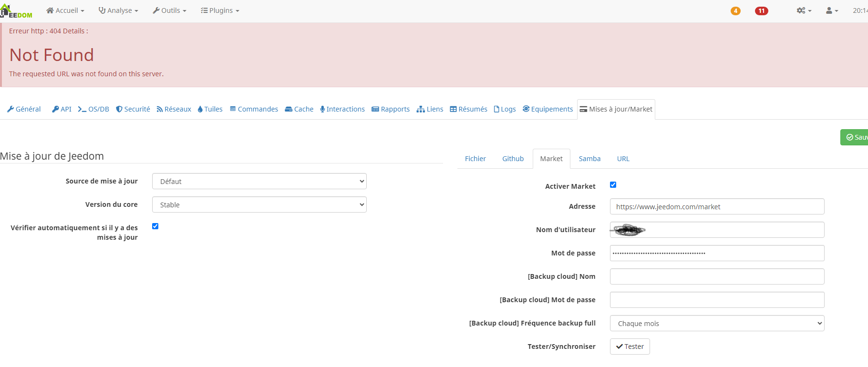Open the Source de mise à jour dropdown
868x367 pixels.
259,181
